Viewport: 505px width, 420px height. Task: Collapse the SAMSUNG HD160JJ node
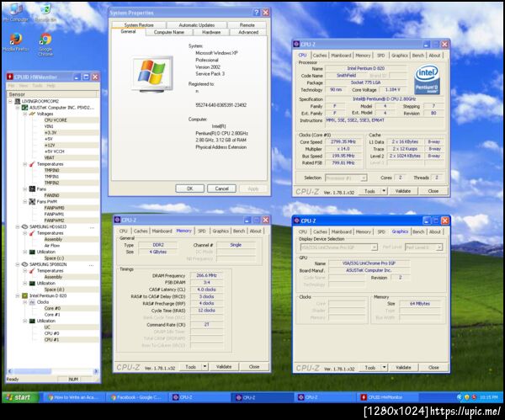click(18, 226)
